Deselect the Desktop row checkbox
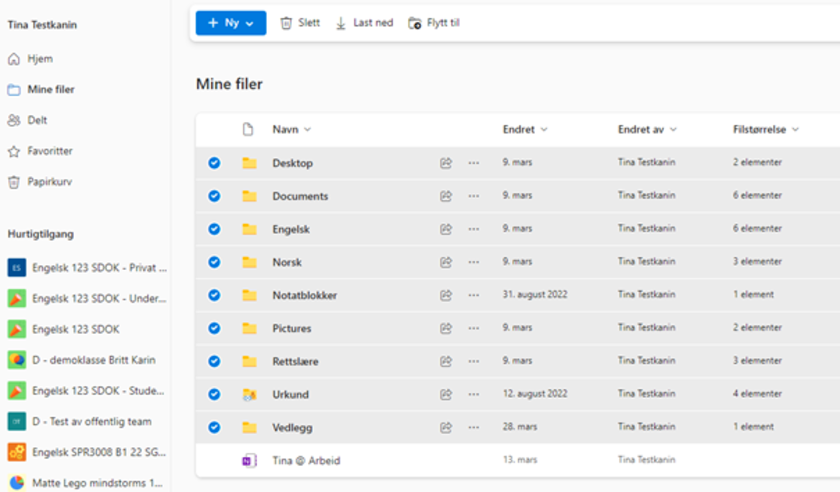This screenshot has height=492, width=840. (x=214, y=163)
